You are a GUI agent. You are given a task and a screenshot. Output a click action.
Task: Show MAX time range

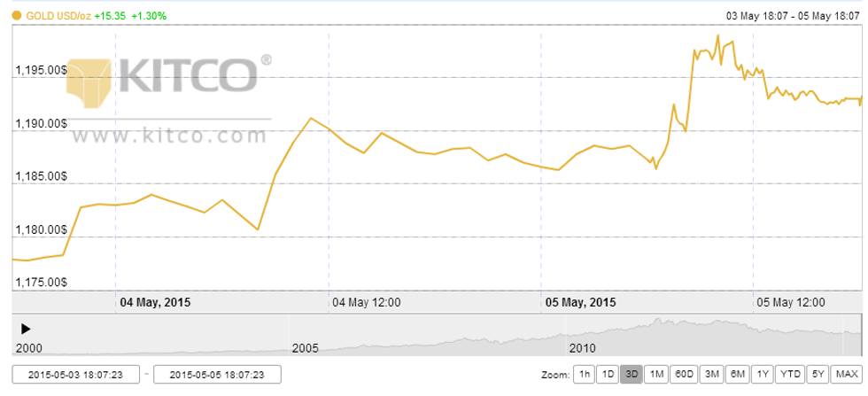click(846, 375)
